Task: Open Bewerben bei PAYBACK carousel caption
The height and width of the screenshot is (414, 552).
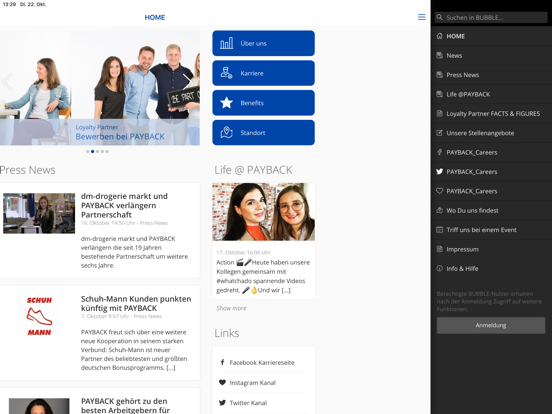Action: [120, 137]
